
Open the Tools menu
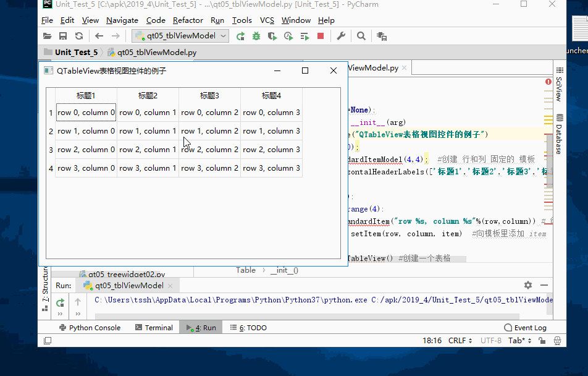(242, 20)
